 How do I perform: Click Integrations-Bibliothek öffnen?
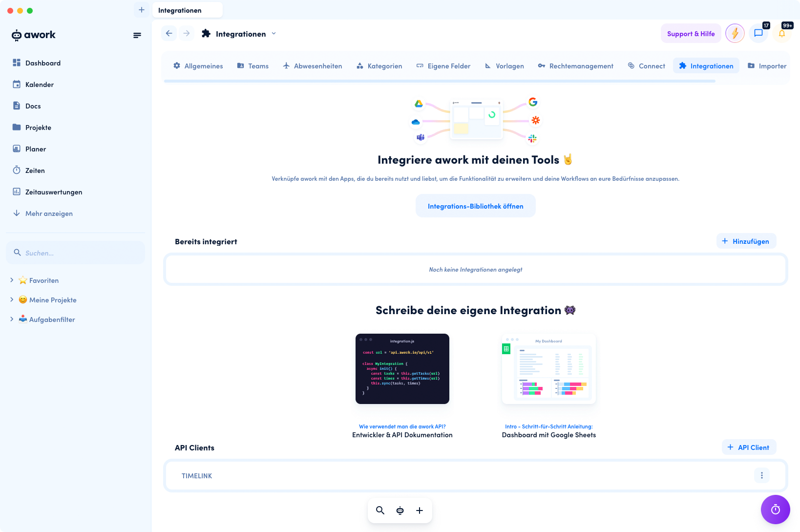coord(475,206)
